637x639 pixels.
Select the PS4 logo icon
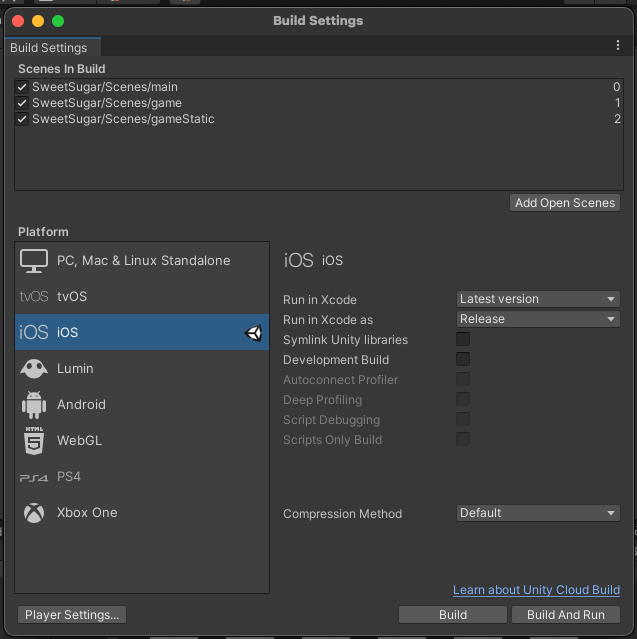click(x=34, y=478)
